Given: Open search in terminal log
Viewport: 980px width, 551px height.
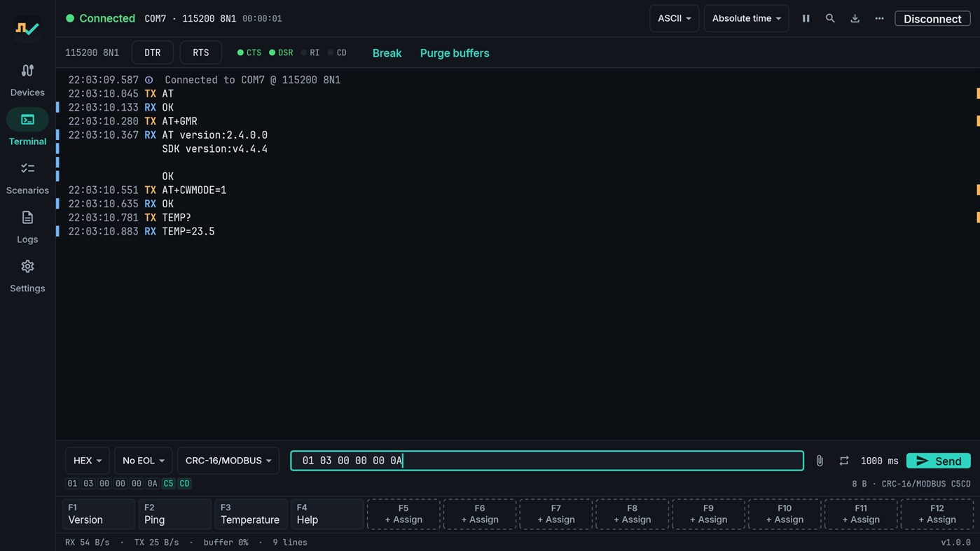Looking at the screenshot, I should click(830, 18).
